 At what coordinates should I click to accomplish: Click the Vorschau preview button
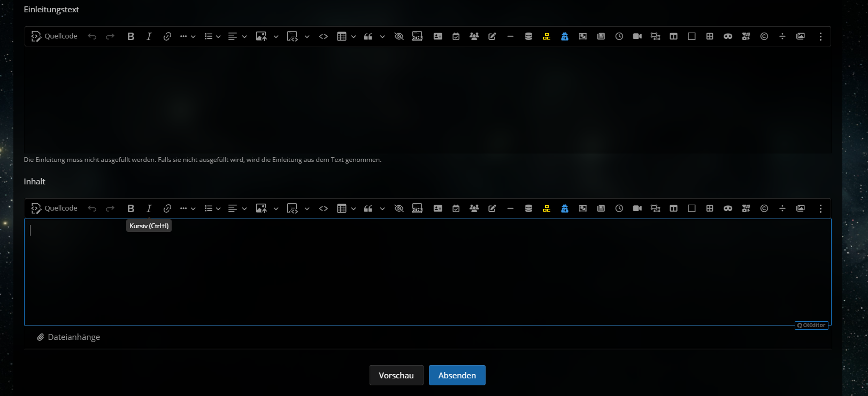[x=396, y=375]
